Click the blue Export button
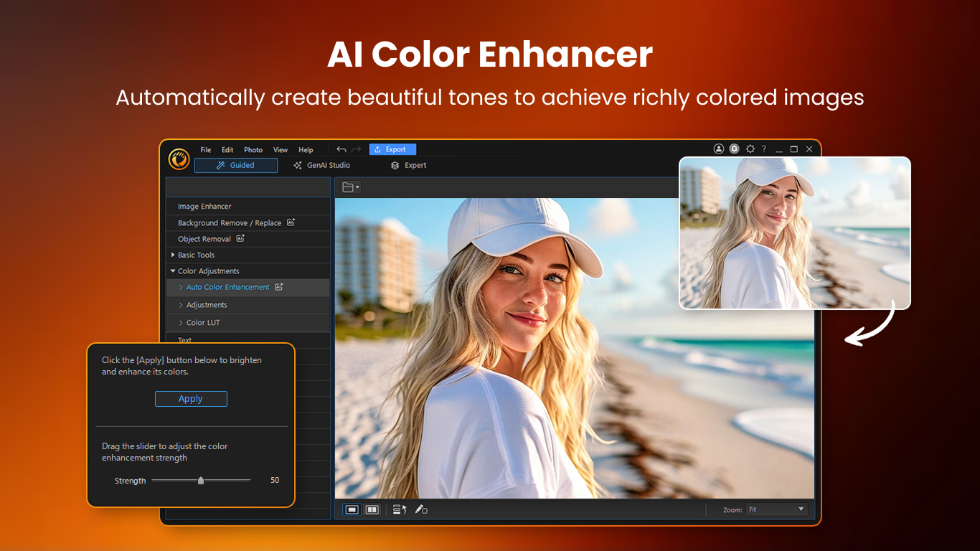The width and height of the screenshot is (980, 551). click(x=392, y=149)
